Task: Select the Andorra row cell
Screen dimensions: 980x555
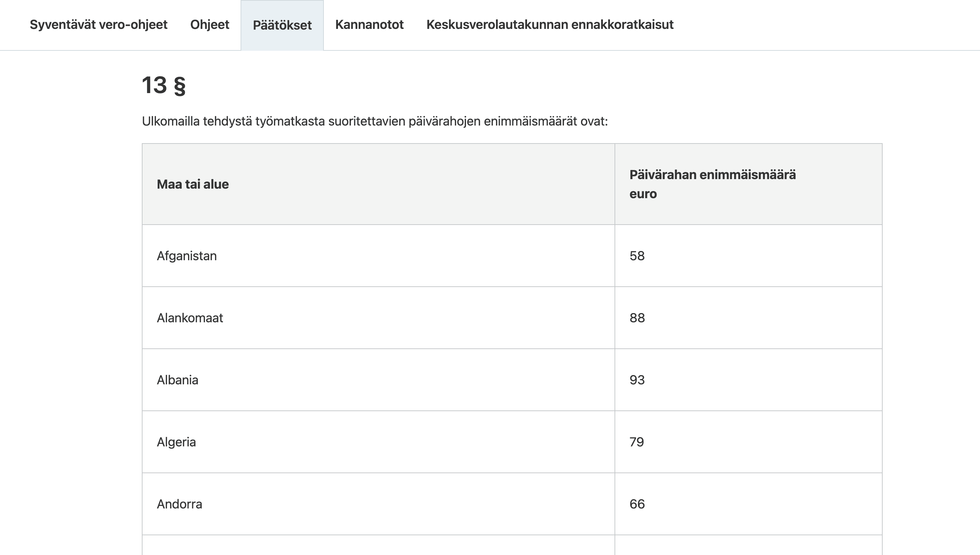Action: [378, 504]
